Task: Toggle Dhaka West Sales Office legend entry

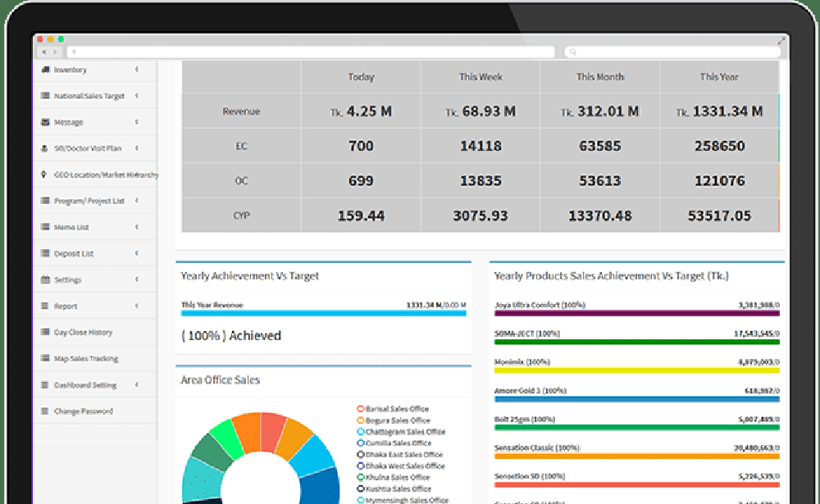Action: tap(401, 465)
